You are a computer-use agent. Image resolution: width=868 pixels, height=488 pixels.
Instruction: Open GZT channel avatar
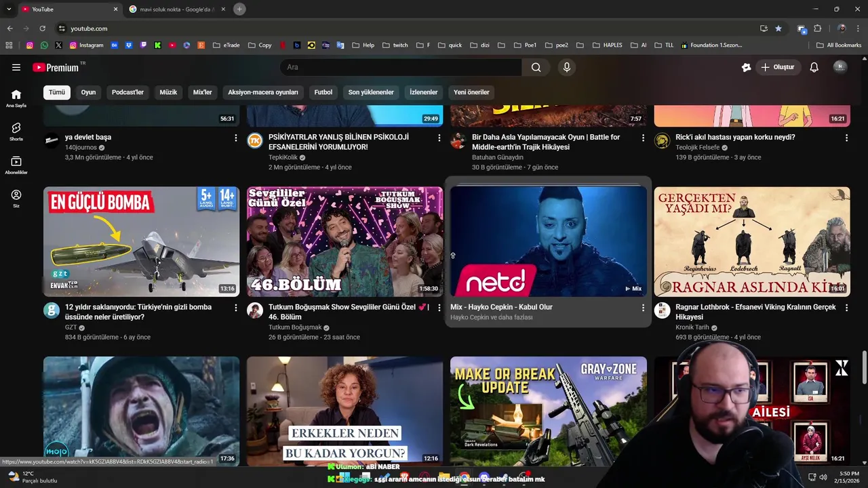tap(52, 310)
